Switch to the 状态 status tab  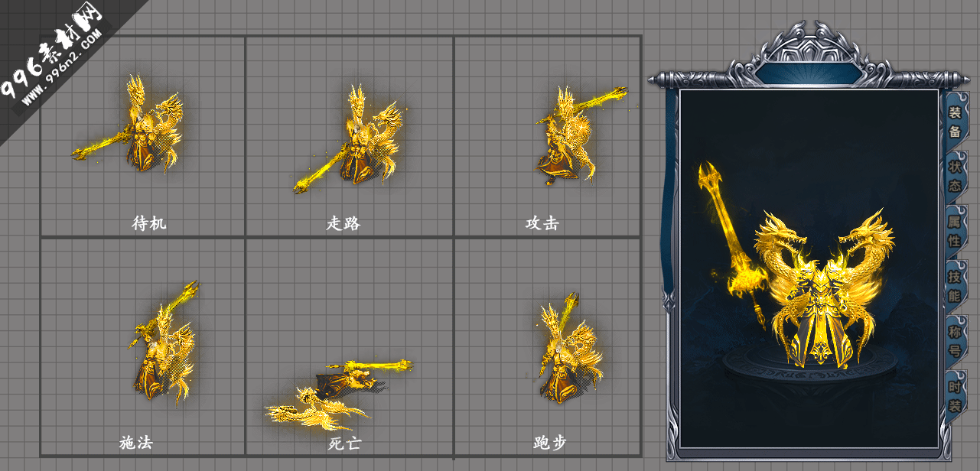pyautogui.click(x=955, y=176)
